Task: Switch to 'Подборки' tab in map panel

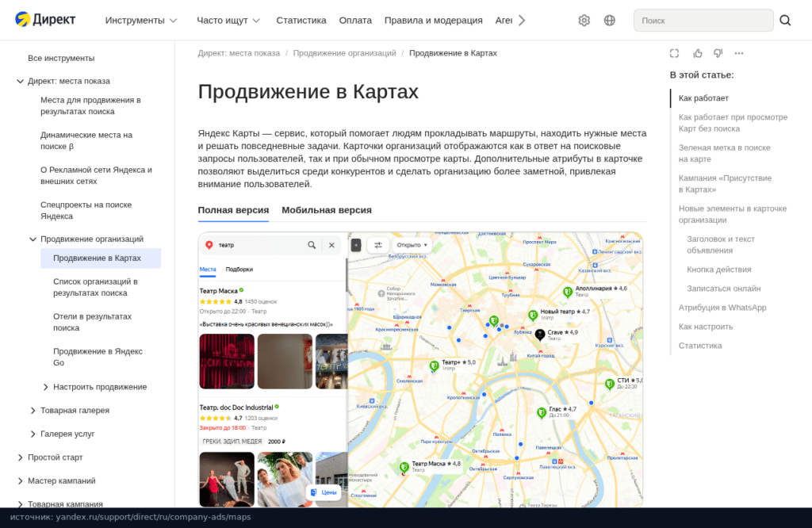Action: point(239,270)
